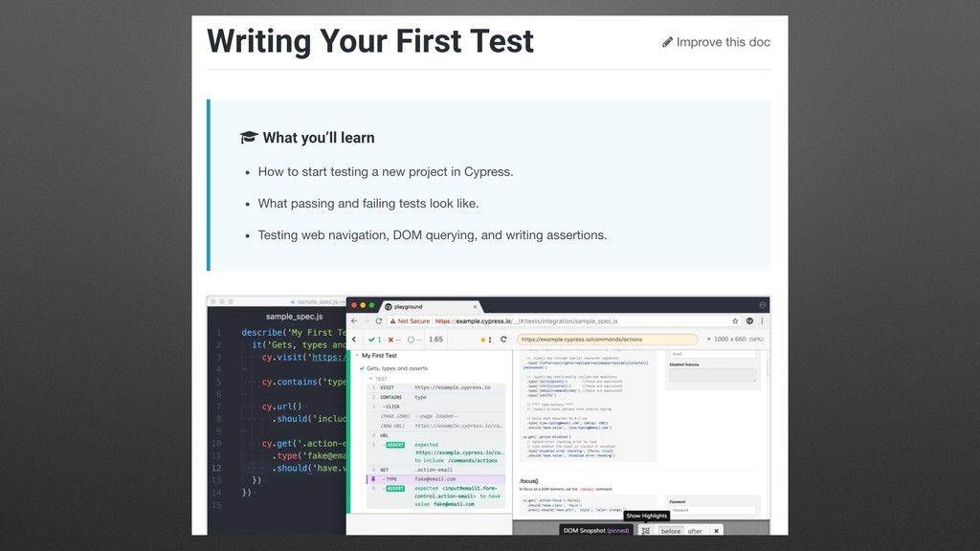980x551 pixels.
Task: Select the TYPE fake@email.com command
Action: click(x=435, y=479)
